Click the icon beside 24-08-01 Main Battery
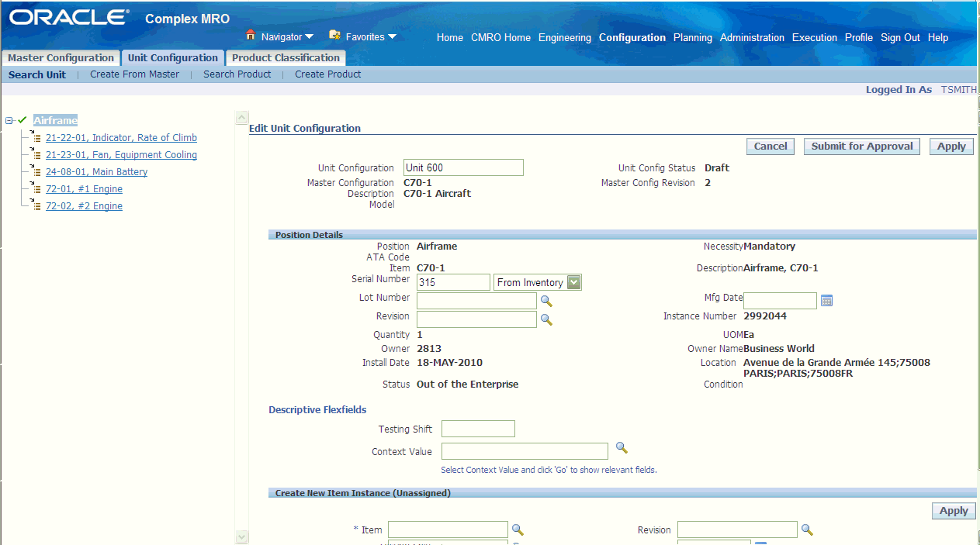The height and width of the screenshot is (545, 980). [36, 172]
